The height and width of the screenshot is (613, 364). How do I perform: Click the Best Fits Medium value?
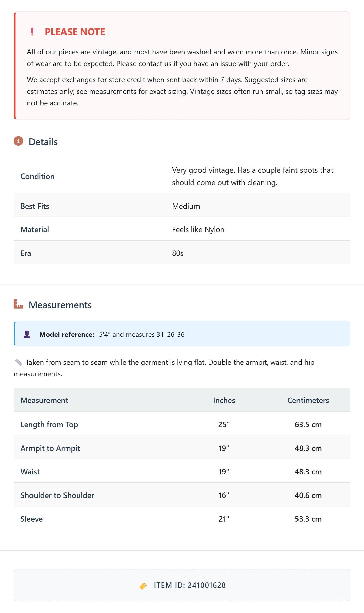tap(186, 206)
